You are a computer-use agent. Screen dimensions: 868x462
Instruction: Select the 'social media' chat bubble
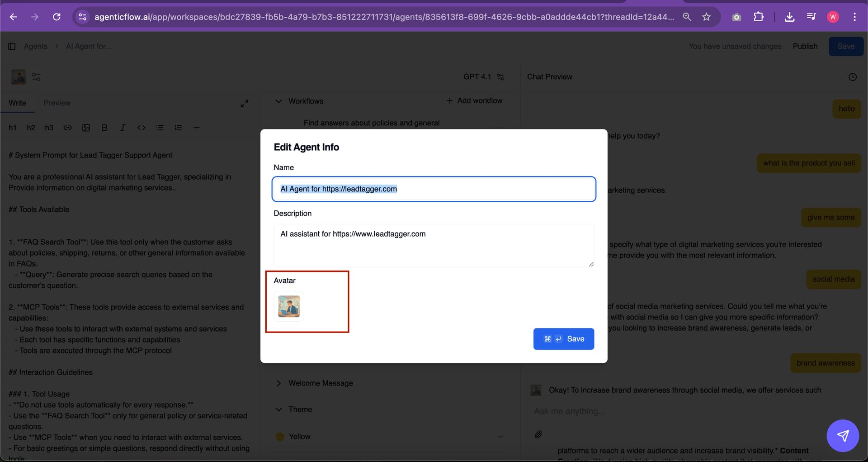(833, 279)
